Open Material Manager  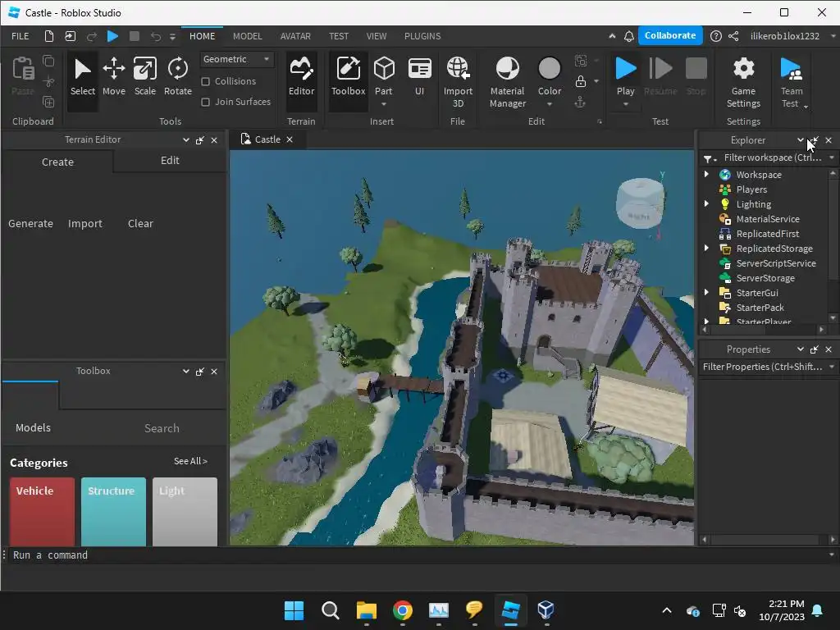coord(507,82)
